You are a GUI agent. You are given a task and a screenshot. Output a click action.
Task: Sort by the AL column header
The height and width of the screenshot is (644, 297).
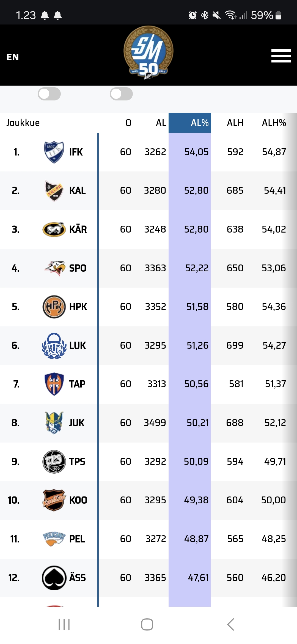click(x=161, y=123)
